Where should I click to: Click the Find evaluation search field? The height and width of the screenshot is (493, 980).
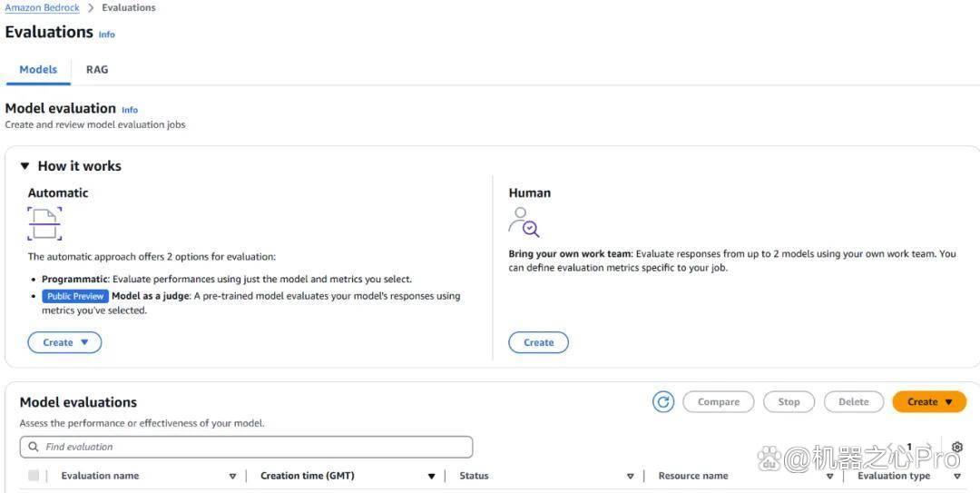(246, 447)
